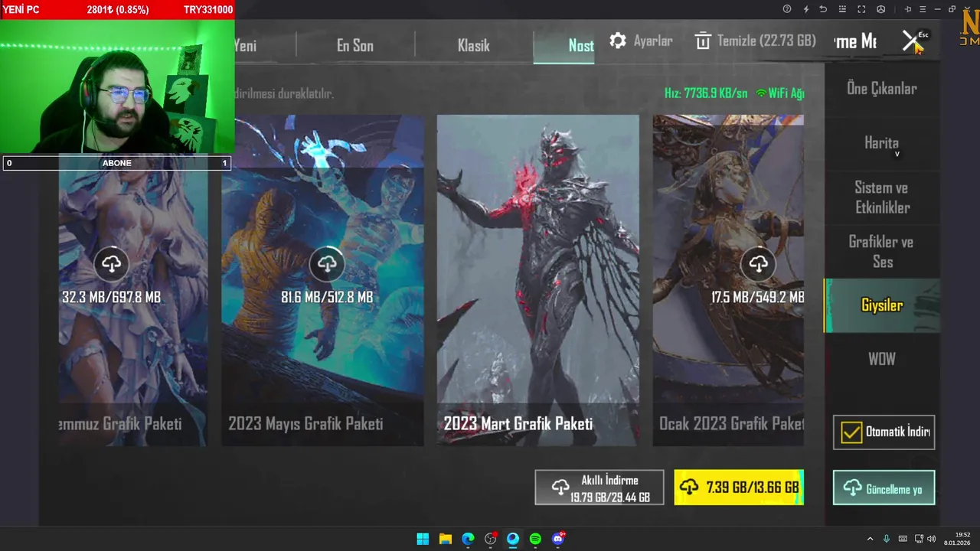The width and height of the screenshot is (980, 551).
Task: Click the Güncelleme button
Action: tap(884, 488)
